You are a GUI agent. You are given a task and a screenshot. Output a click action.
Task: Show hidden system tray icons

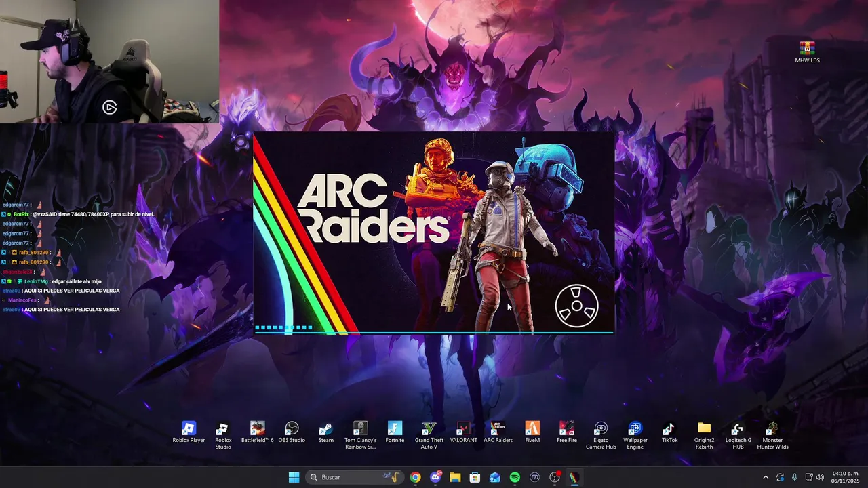(x=766, y=477)
